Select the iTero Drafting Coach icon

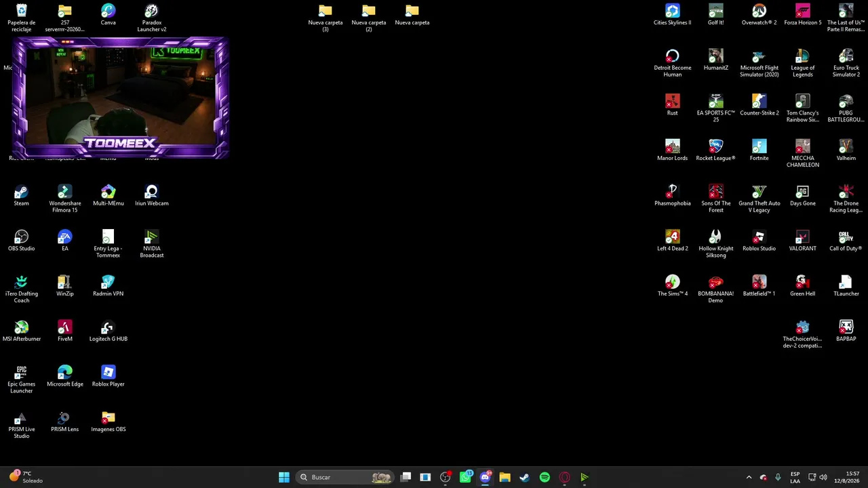tap(22, 289)
